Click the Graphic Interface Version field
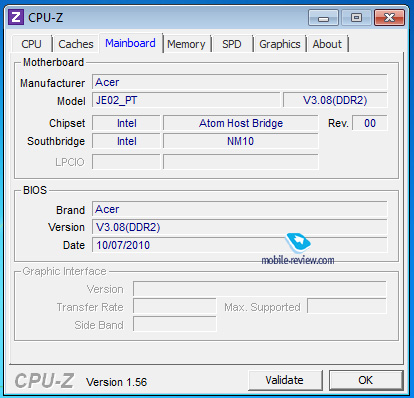This screenshot has height=398, width=414. 260,289
